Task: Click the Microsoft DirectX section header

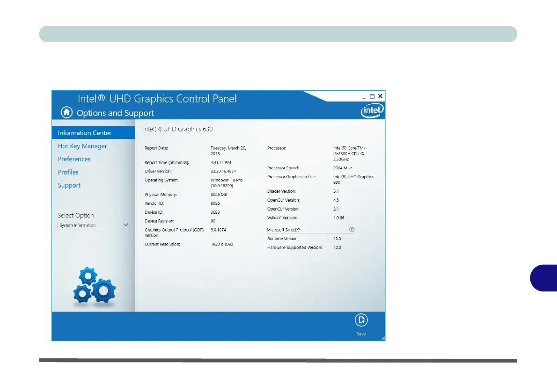Action: click(x=284, y=230)
